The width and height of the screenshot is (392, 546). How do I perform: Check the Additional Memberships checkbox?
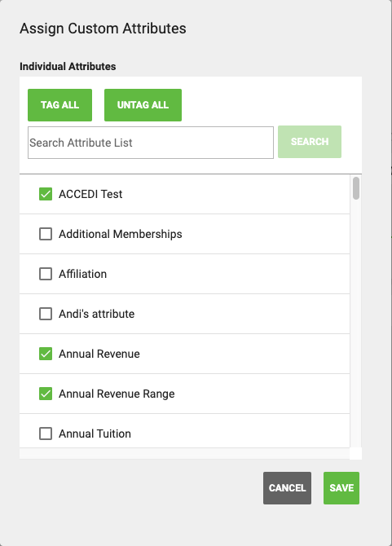pos(46,234)
